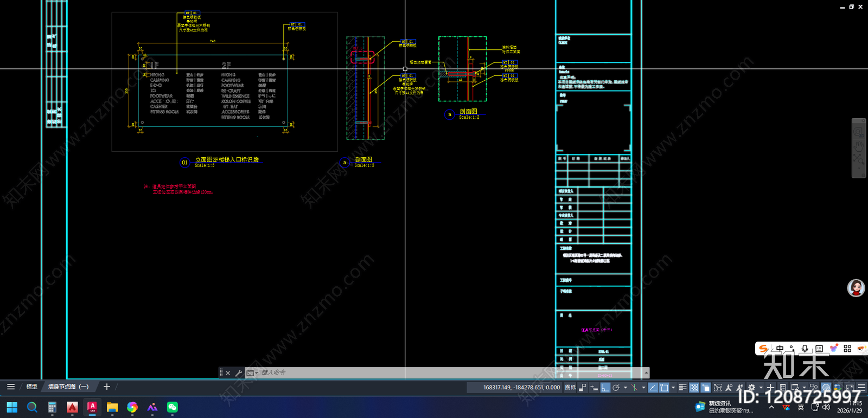Toggle lineweight display
The image size is (868, 418).
click(x=683, y=387)
